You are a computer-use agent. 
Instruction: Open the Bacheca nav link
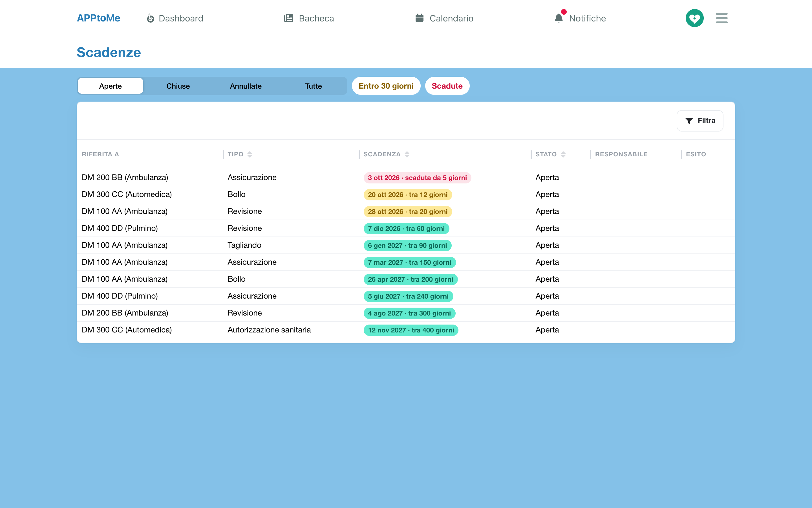pyautogui.click(x=309, y=18)
